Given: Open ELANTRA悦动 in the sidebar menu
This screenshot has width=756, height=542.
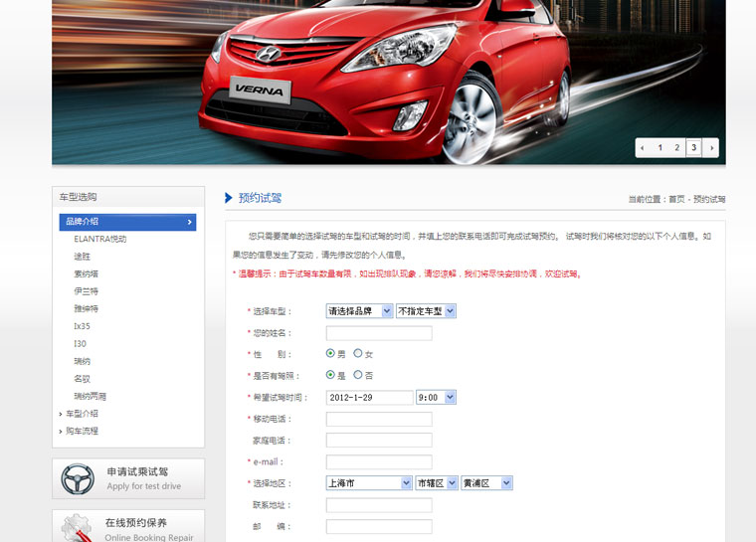Looking at the screenshot, I should 99,240.
